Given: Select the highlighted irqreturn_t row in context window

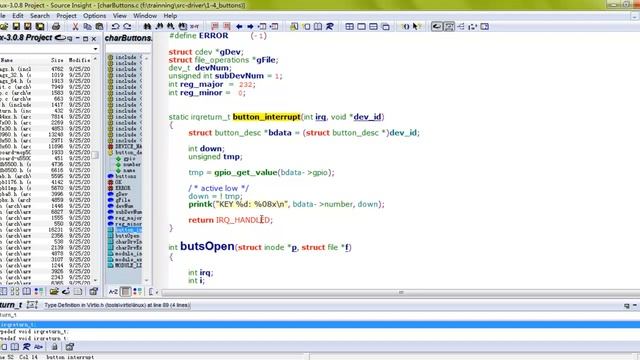Looking at the screenshot, I should (320, 324).
